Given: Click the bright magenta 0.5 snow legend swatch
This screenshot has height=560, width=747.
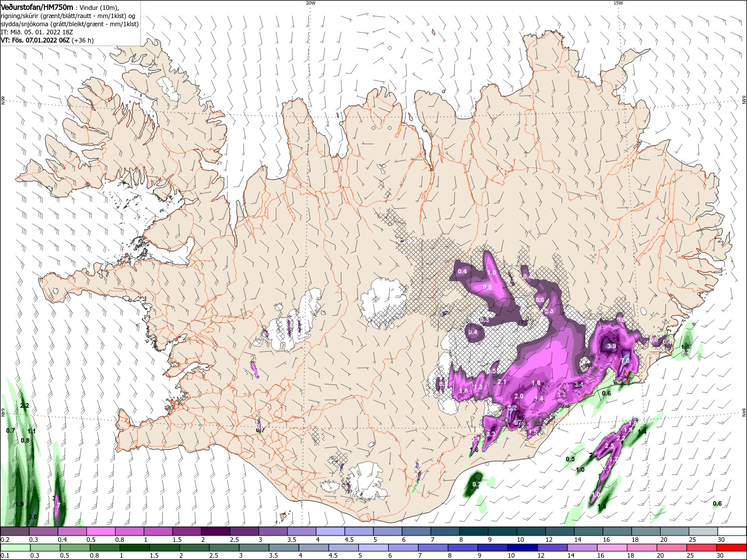Looking at the screenshot, I should [100, 531].
